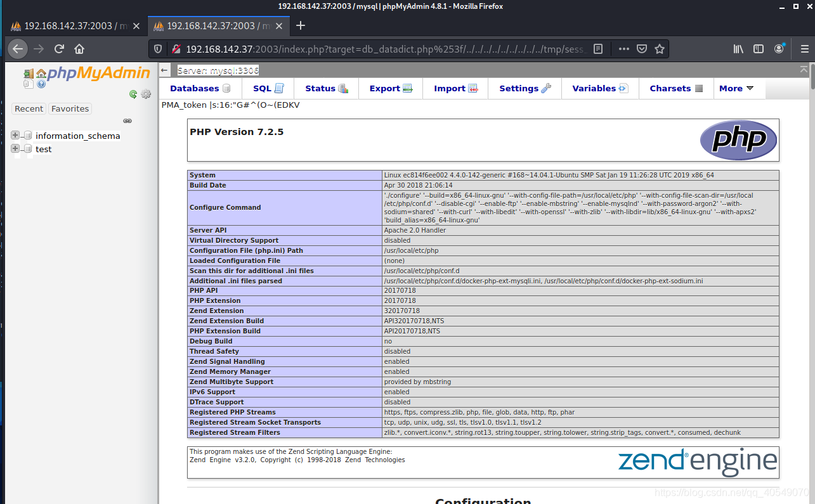The width and height of the screenshot is (815, 504).
Task: Toggle reader view icon in the address bar
Action: tap(597, 49)
